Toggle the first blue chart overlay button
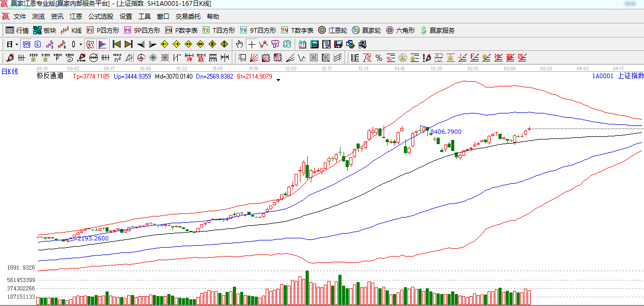 [x=25, y=44]
